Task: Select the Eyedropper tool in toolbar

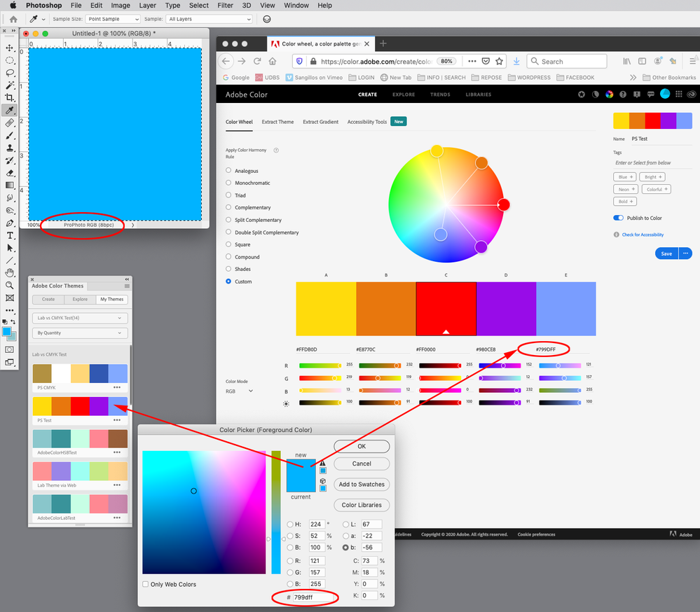Action: click(9, 110)
